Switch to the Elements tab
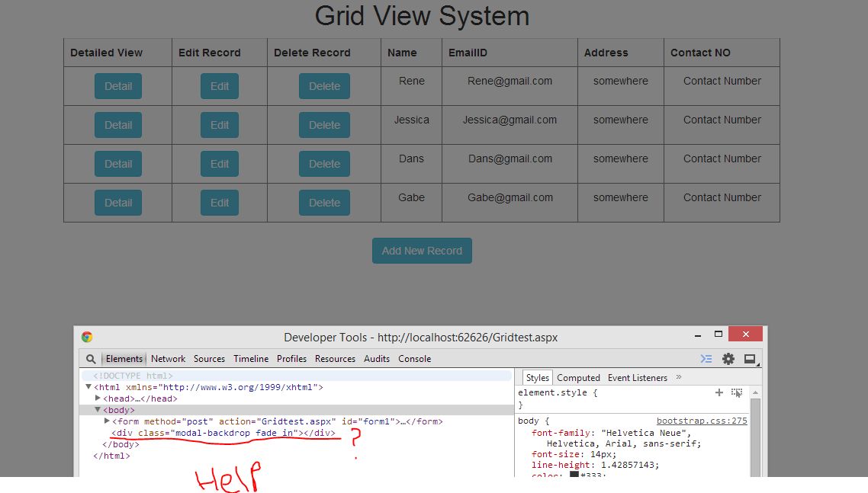Screen dimensions: 868x493 [124, 359]
